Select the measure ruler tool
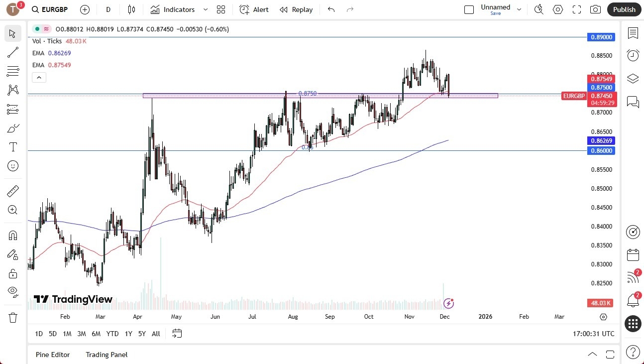Image resolution: width=644 pixels, height=364 pixels. (12, 191)
